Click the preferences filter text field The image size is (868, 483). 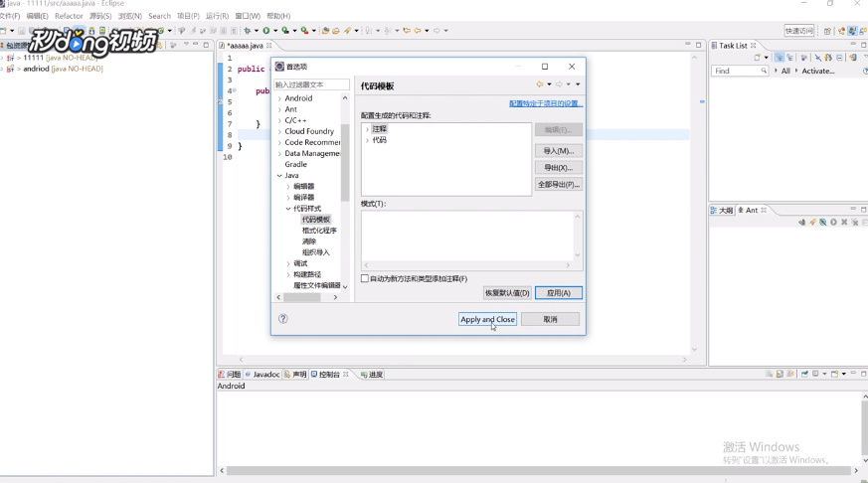coord(311,84)
